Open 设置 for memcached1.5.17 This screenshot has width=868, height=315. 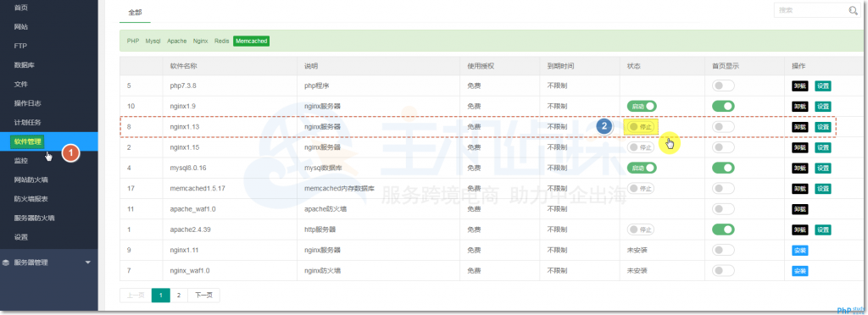coord(823,189)
